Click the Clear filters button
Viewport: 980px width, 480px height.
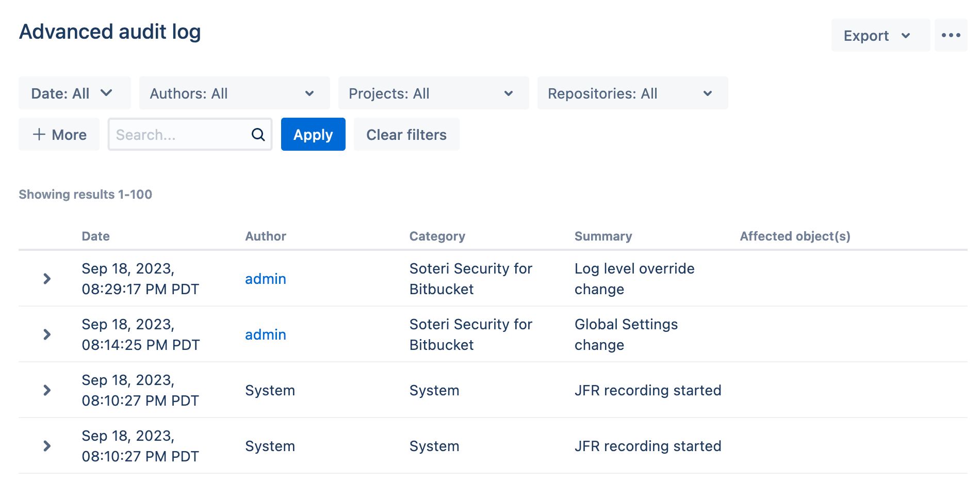(406, 135)
